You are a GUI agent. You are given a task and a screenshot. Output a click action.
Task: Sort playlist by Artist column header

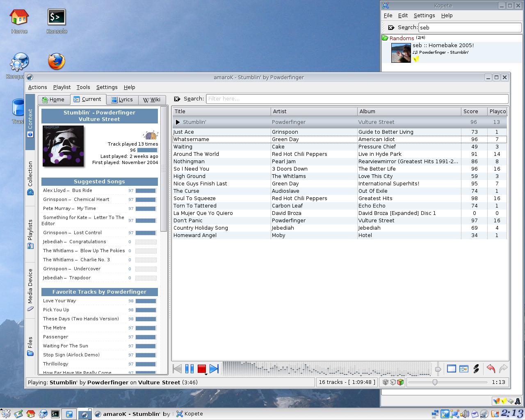[314, 111]
